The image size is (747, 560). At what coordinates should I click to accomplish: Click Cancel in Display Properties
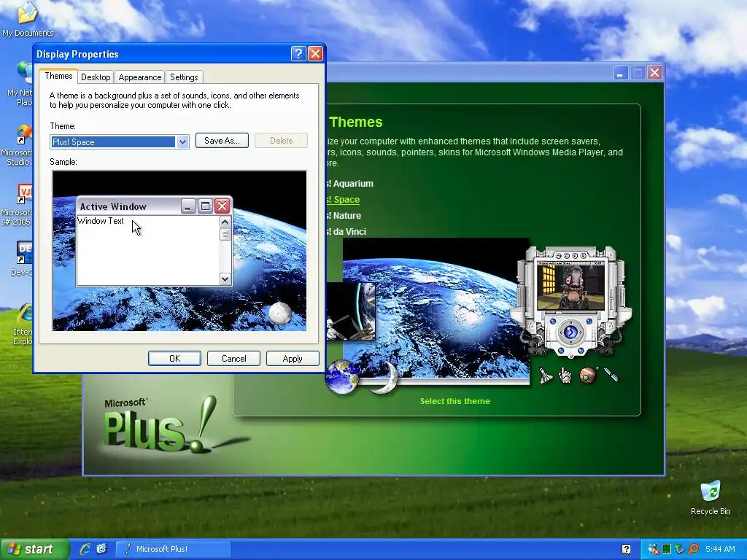click(233, 359)
